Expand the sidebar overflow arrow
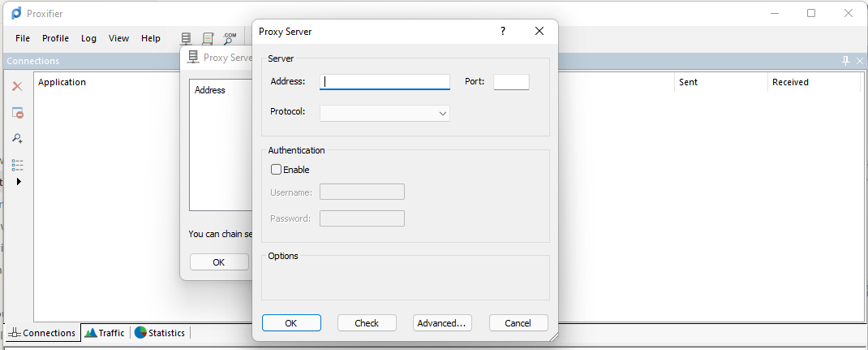 (19, 182)
